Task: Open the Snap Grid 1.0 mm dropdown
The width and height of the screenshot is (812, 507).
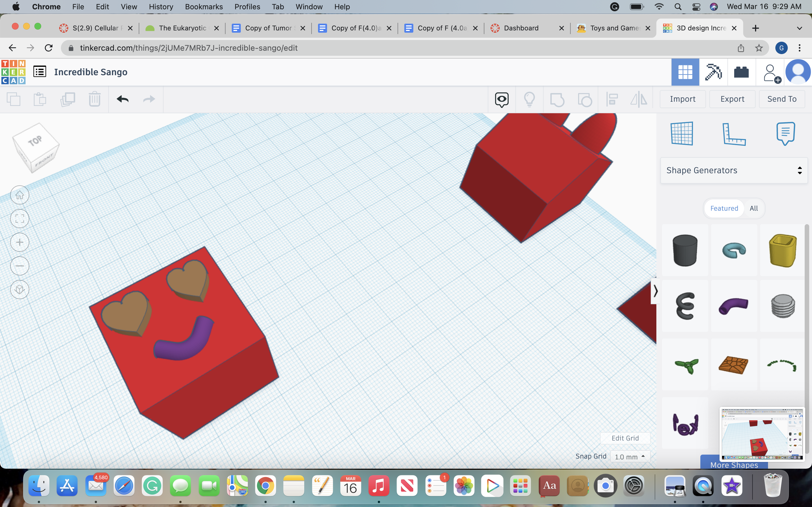Action: point(630,457)
